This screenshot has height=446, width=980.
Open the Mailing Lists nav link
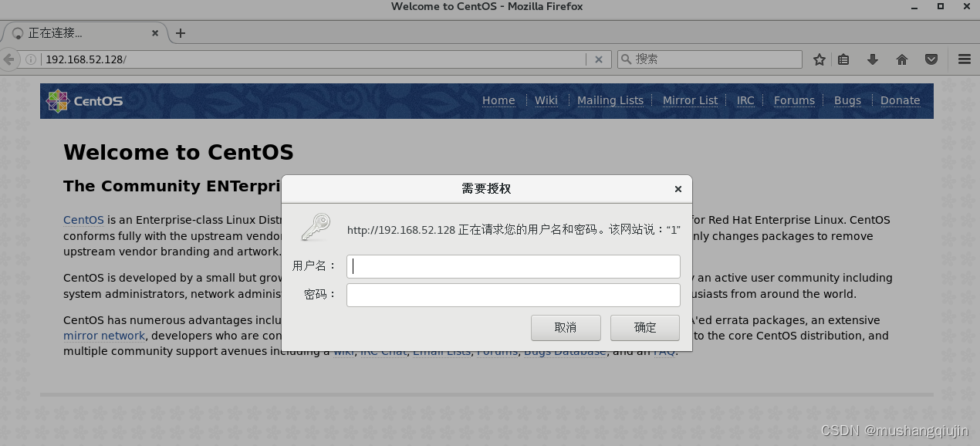[610, 100]
